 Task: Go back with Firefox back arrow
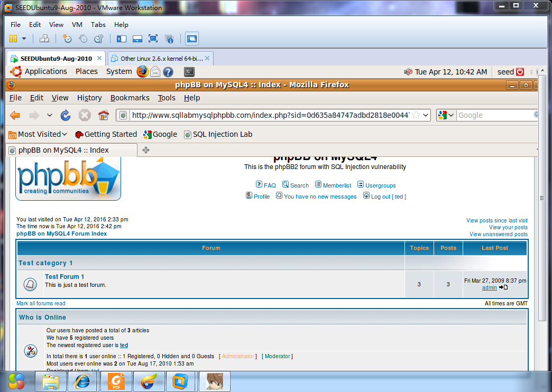[15, 115]
